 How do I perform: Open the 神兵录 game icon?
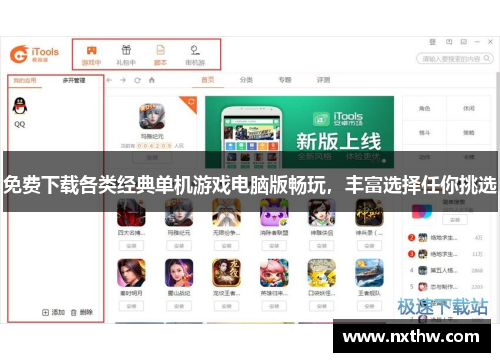(x=369, y=213)
